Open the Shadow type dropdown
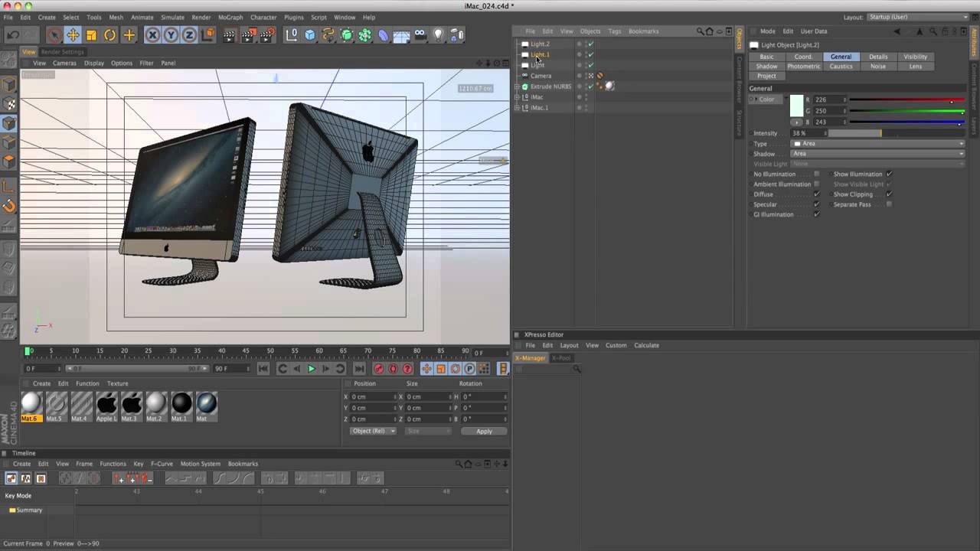Image resolution: width=980 pixels, height=551 pixels. point(877,154)
